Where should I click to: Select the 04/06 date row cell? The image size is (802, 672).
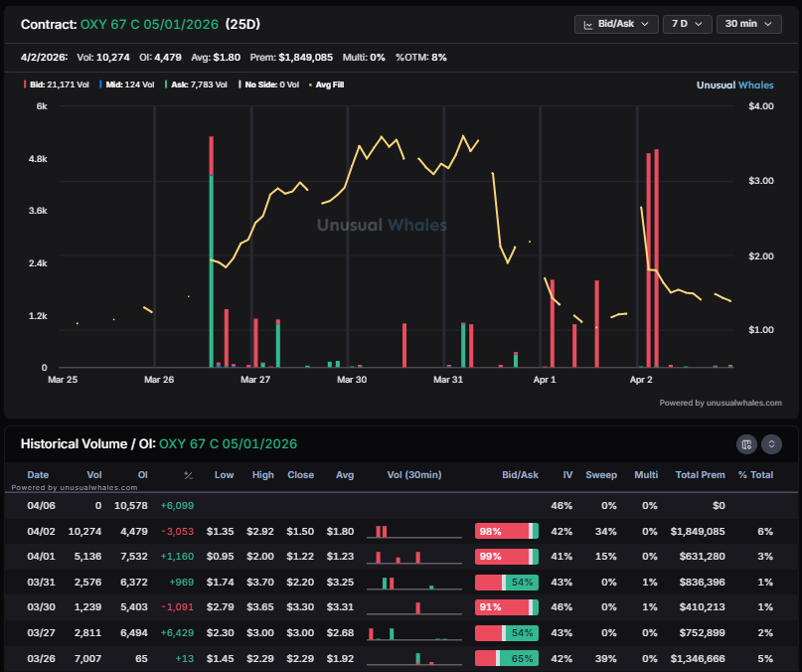coord(41,506)
